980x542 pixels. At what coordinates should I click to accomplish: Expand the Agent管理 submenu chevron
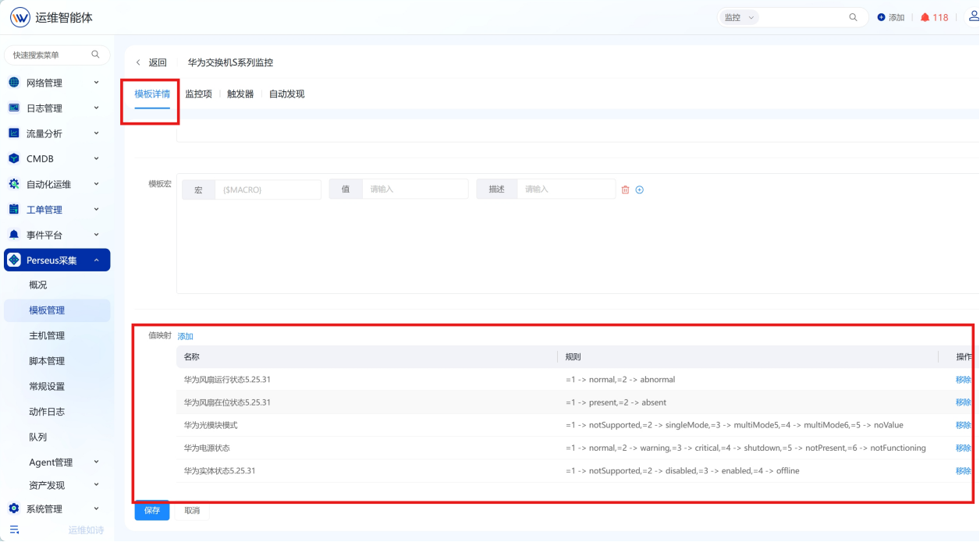click(97, 462)
